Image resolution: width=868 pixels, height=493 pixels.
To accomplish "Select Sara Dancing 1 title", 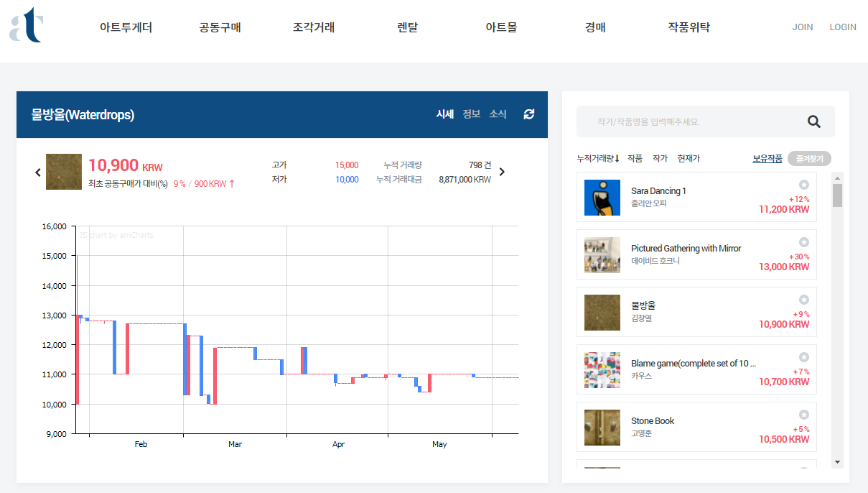I will tap(658, 191).
